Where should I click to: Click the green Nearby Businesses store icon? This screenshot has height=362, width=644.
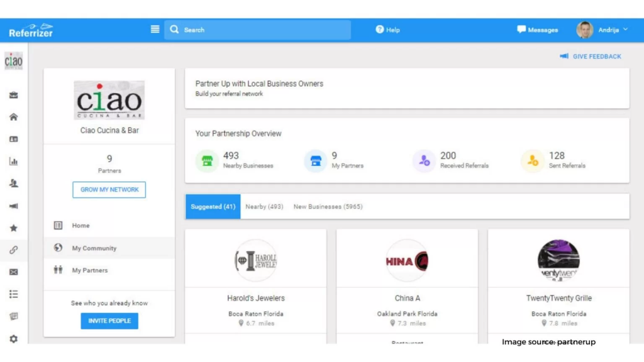(x=207, y=161)
